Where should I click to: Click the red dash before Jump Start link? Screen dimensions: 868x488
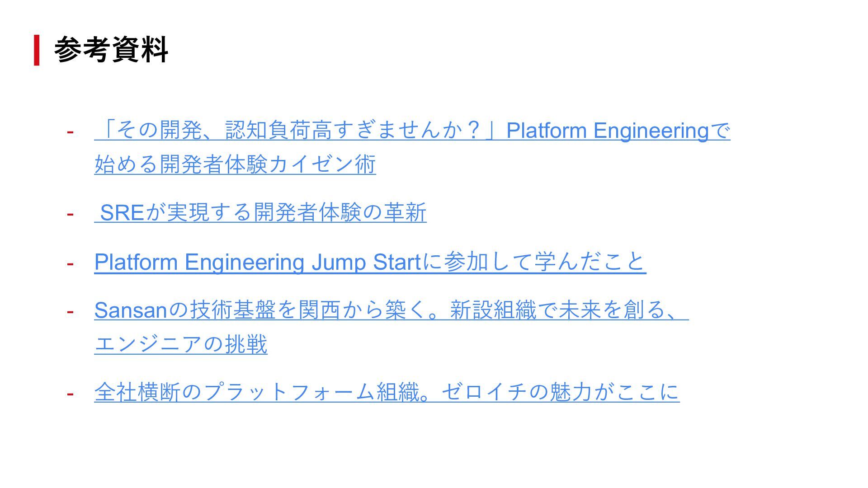[70, 263]
